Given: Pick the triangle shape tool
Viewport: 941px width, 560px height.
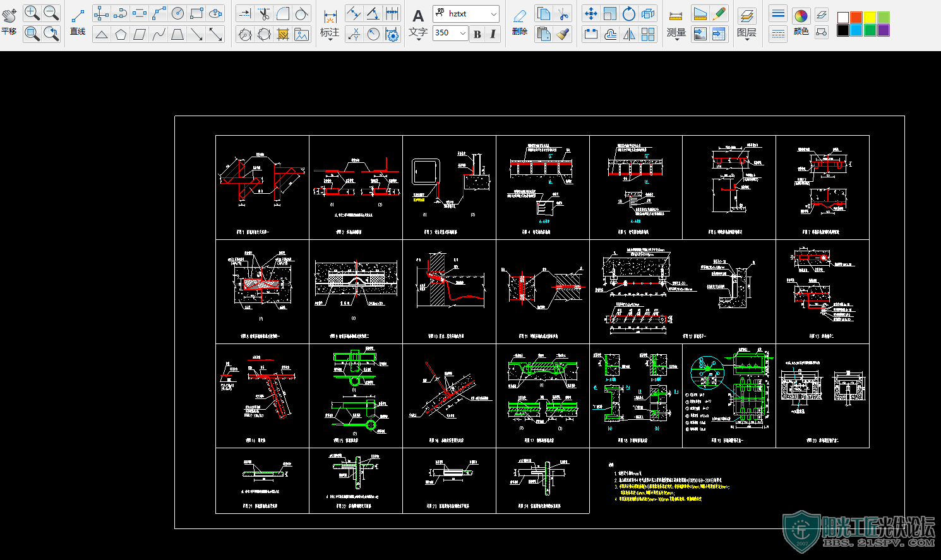Looking at the screenshot, I should [102, 34].
